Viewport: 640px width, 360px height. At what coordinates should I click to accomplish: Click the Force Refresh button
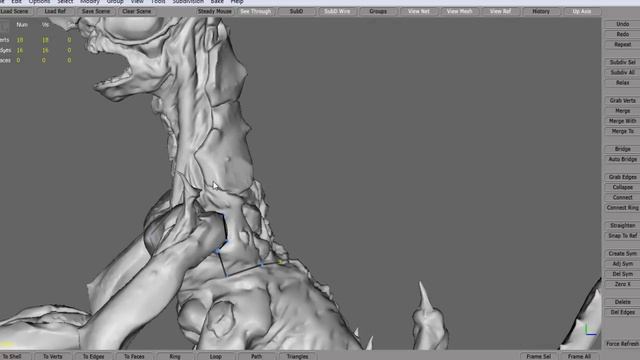[622, 344]
